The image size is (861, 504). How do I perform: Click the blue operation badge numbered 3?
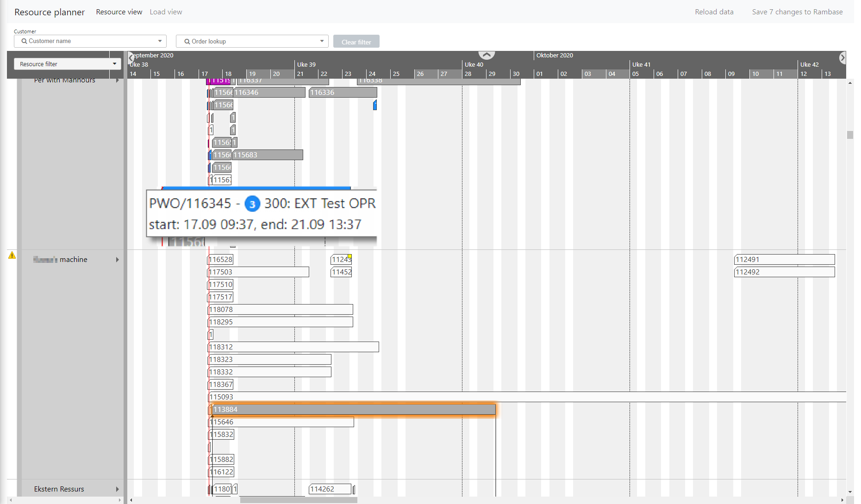coord(252,204)
